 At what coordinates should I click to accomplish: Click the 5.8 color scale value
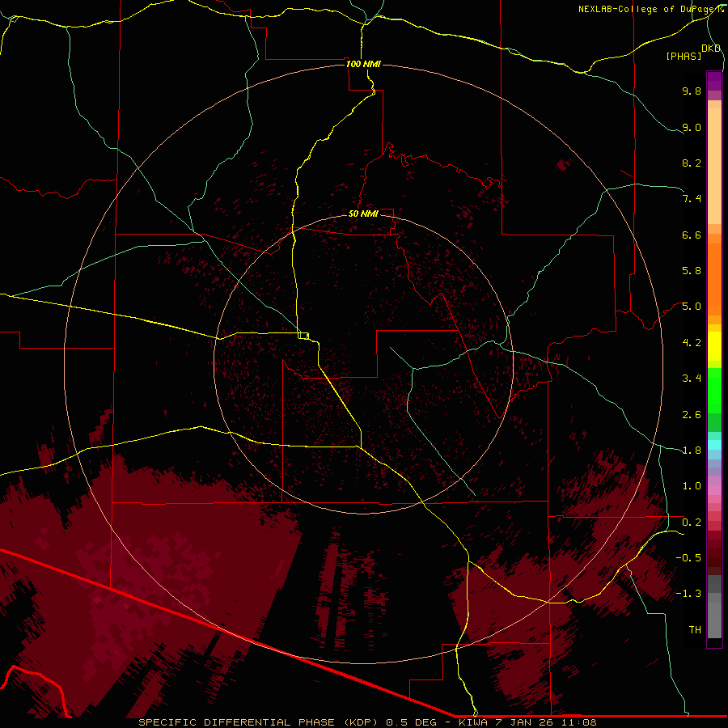(692, 271)
